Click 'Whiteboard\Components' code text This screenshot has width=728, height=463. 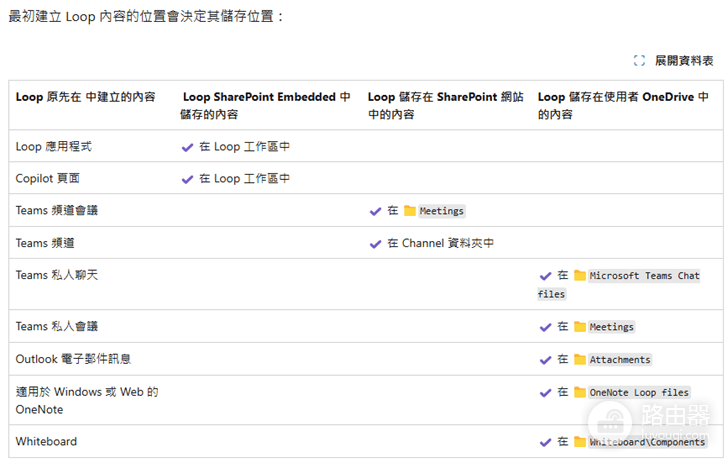[647, 442]
